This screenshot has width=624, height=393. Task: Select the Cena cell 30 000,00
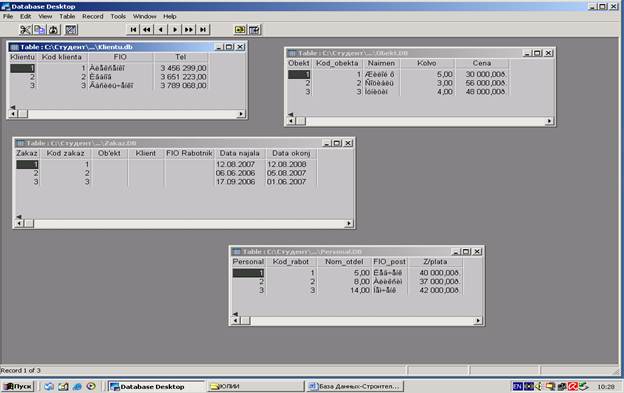[x=482, y=74]
